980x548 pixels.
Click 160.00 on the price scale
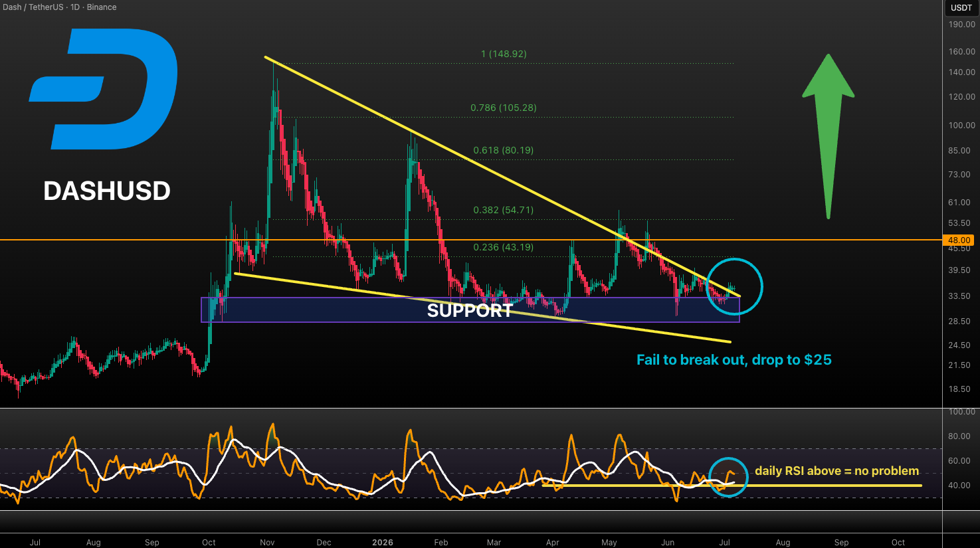click(x=962, y=52)
